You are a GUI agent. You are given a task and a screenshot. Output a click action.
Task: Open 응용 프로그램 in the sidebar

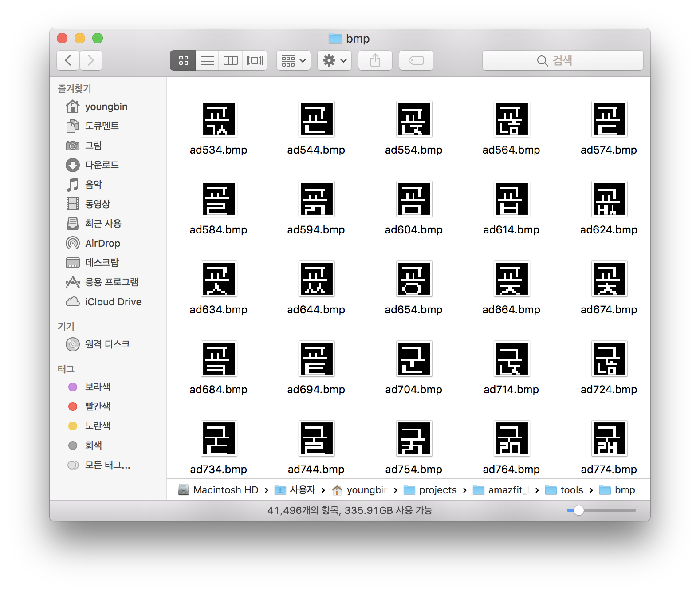click(111, 282)
